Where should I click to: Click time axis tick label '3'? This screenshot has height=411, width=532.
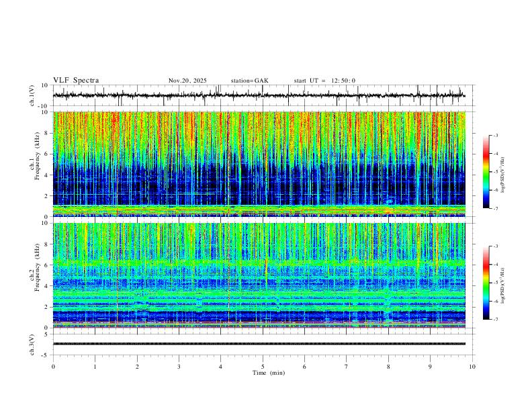tap(179, 367)
